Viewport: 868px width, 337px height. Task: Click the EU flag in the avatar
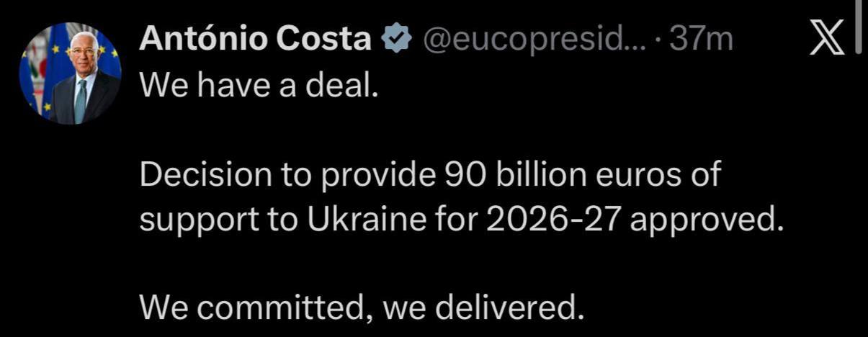[x=109, y=58]
